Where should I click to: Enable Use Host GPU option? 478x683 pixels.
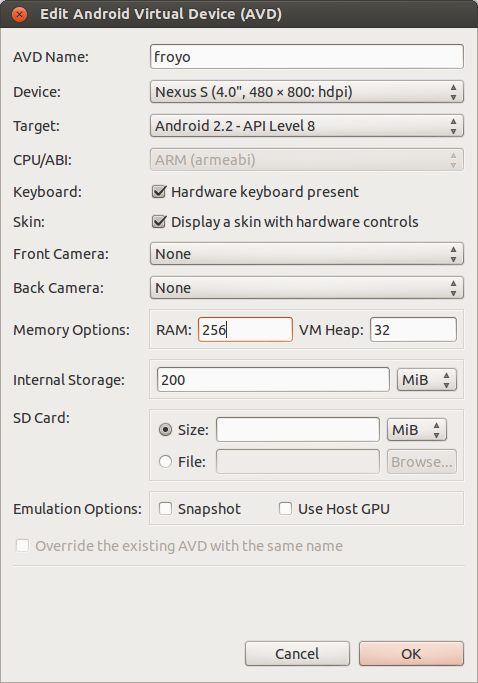(x=285, y=508)
